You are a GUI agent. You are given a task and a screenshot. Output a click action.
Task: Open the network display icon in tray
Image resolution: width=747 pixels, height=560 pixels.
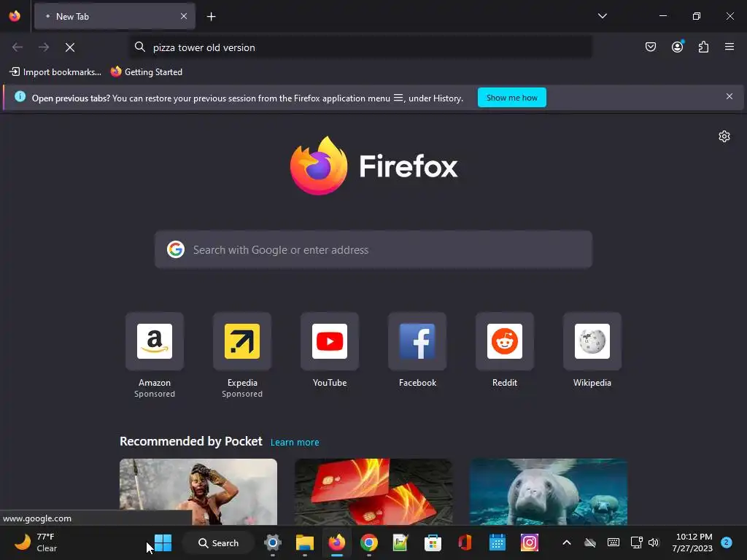pos(636,542)
